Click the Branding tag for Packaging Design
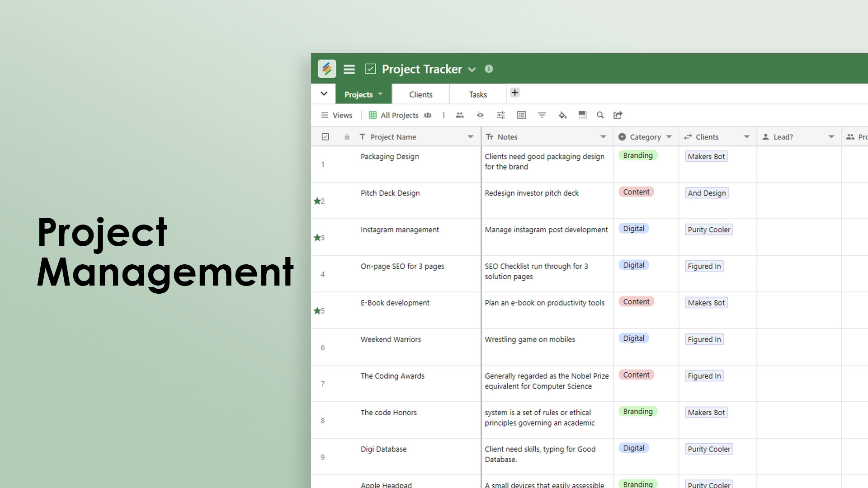 point(637,155)
